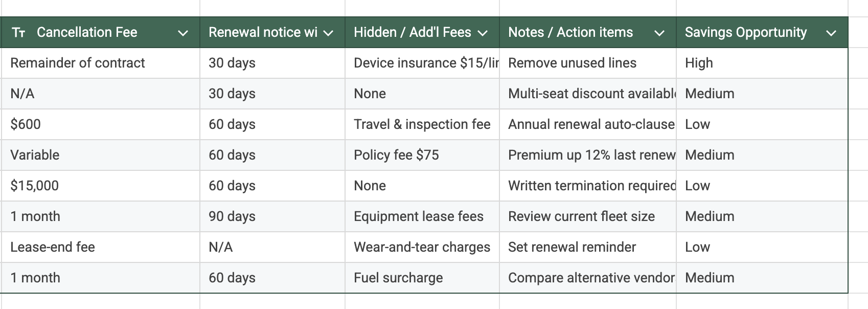Select the Wear-and-tear charges cell
The image size is (868, 309).
point(422,247)
